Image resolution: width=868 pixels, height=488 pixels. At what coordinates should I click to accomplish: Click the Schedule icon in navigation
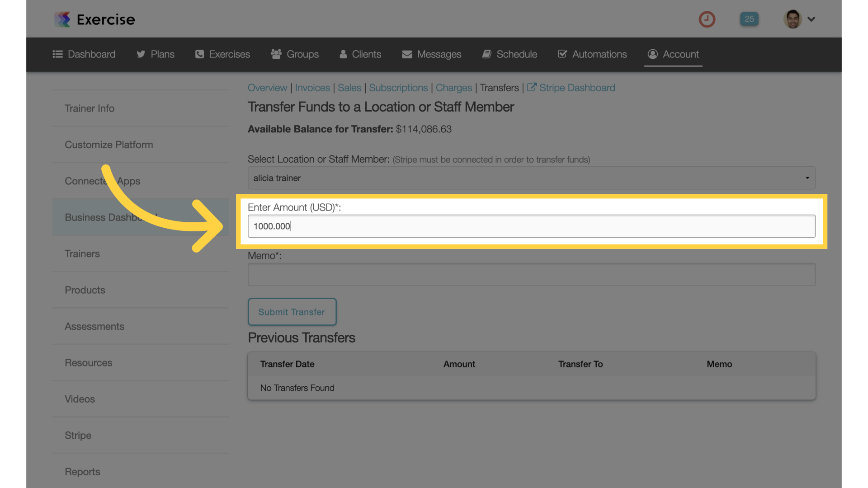[487, 54]
